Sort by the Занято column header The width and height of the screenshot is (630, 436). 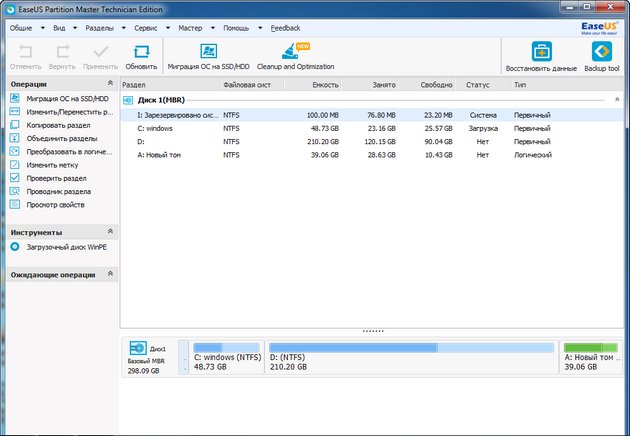pos(370,85)
